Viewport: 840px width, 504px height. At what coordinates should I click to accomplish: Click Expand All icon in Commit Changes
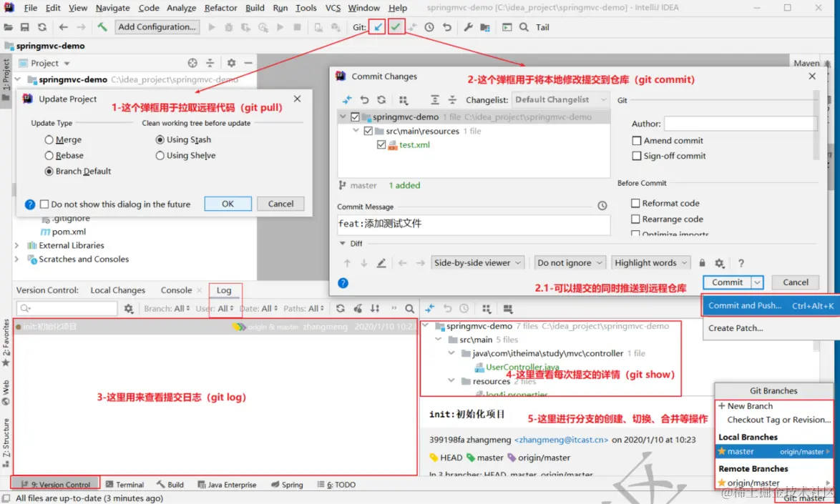pos(435,99)
